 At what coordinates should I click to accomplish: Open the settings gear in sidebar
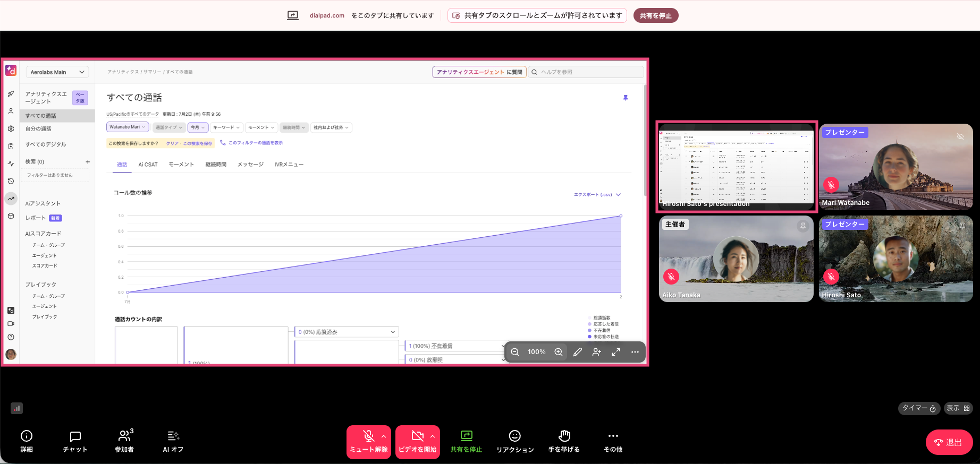11,128
